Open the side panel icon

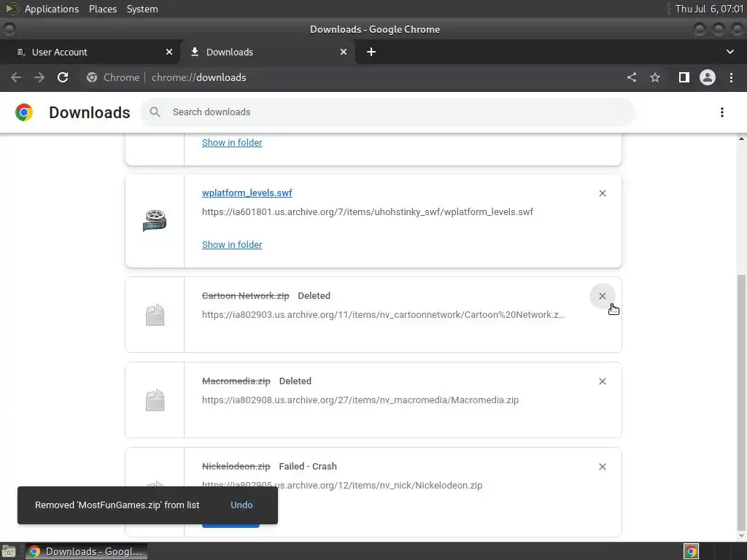click(684, 77)
